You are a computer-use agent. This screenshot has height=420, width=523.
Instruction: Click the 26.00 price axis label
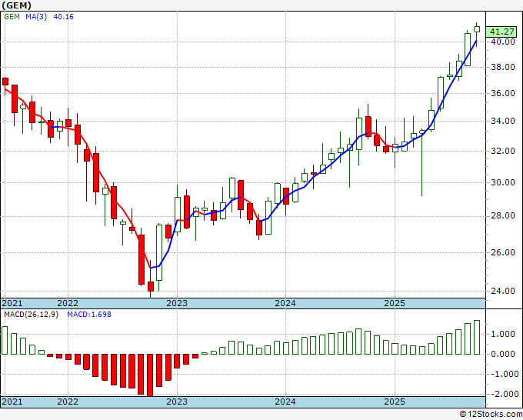(503, 252)
